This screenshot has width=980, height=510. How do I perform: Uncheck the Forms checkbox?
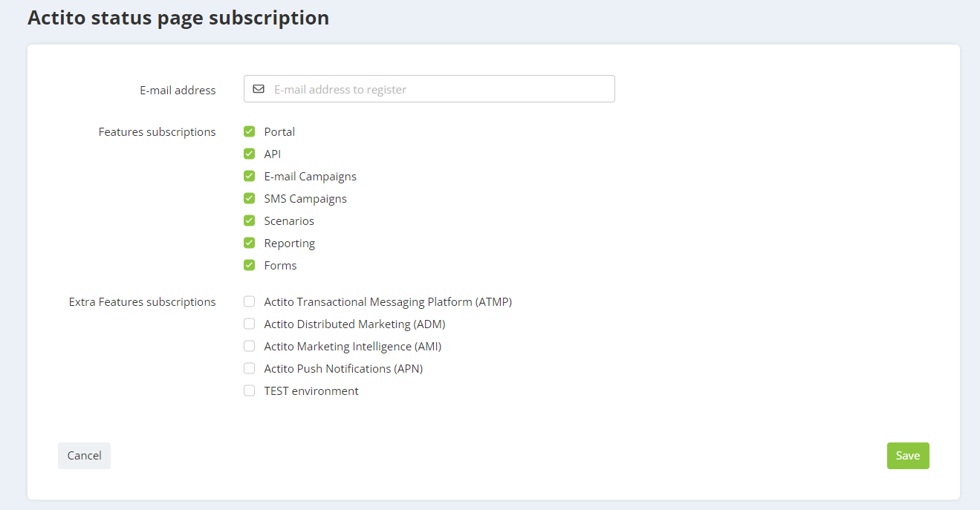tap(250, 265)
